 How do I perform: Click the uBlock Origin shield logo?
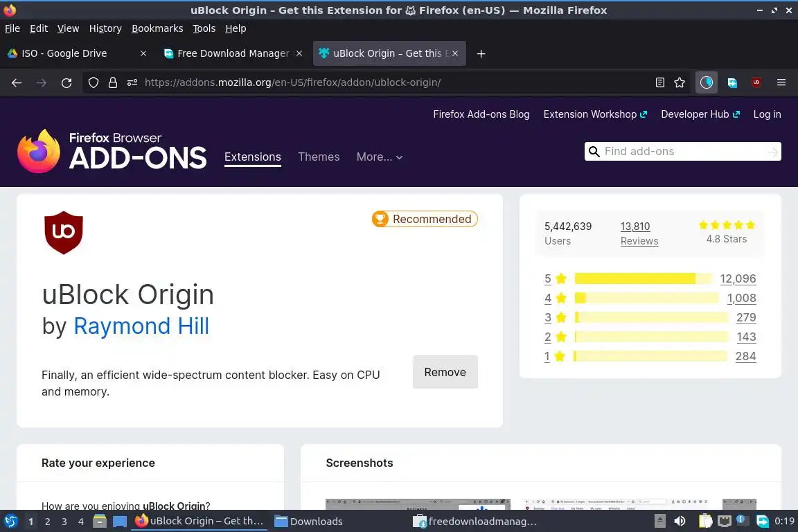coord(64,233)
